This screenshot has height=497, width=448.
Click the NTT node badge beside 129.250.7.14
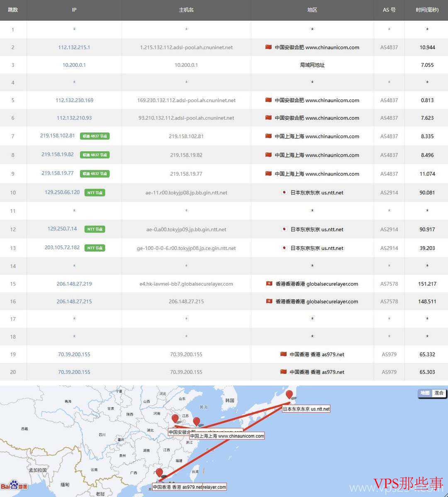point(95,229)
